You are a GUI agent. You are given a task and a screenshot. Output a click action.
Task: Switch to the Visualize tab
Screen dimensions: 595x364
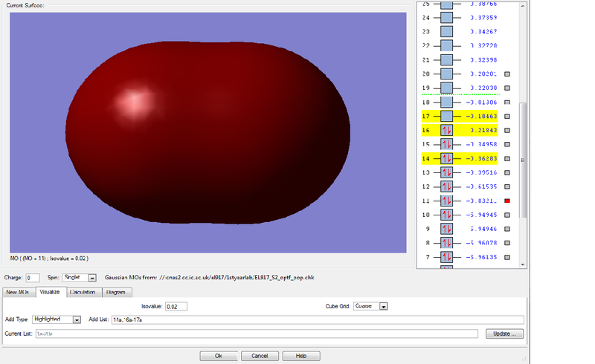50,292
